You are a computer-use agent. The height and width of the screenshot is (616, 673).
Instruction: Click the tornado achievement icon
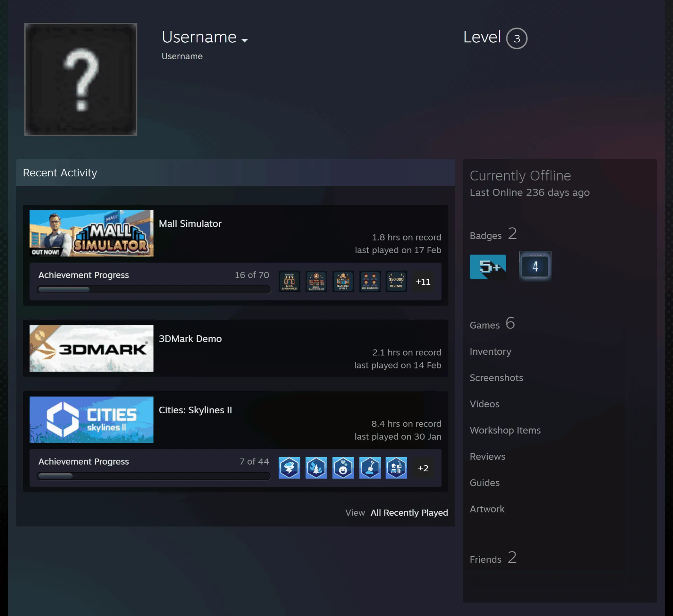click(x=289, y=468)
